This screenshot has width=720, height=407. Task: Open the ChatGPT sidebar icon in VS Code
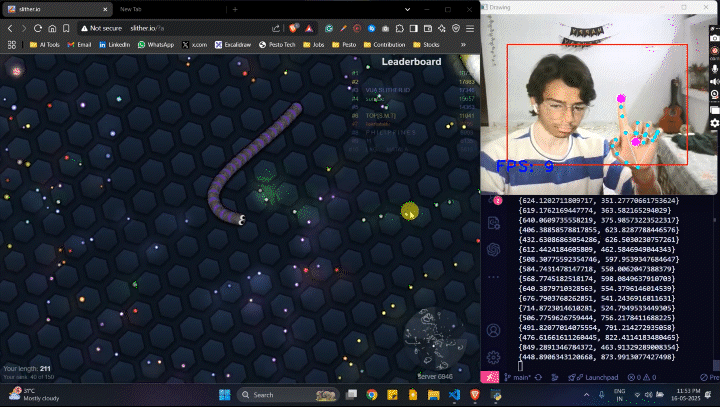pos(493,249)
